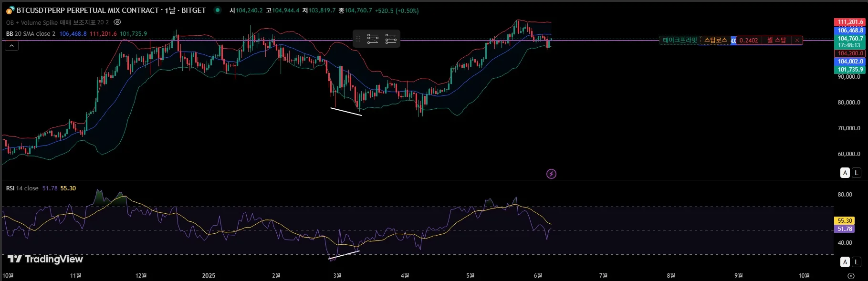Toggle auto scale A on price pane
The width and height of the screenshot is (868, 281).
click(845, 173)
